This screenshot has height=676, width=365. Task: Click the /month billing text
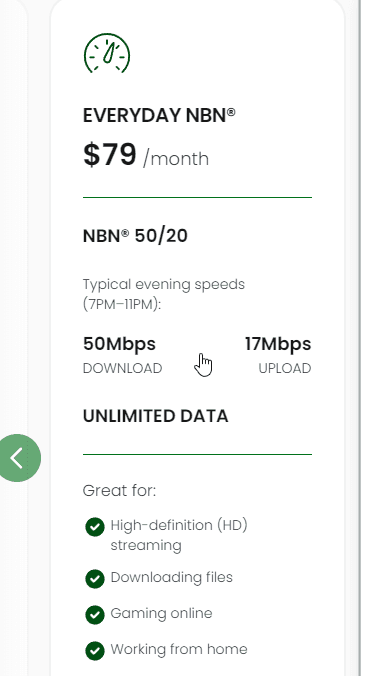click(176, 159)
